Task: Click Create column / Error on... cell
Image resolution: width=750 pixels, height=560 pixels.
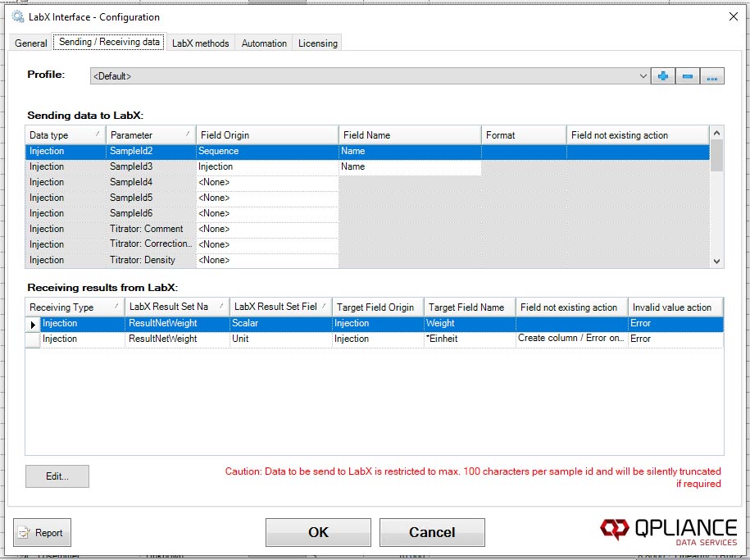Action: 571,339
